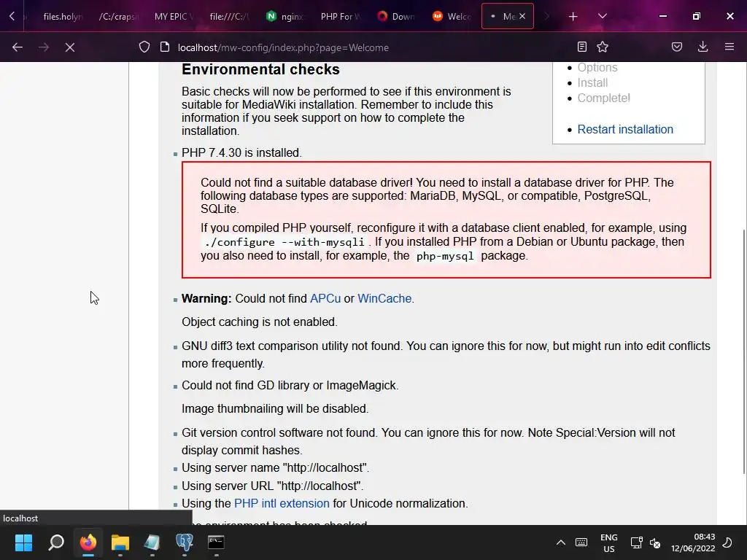This screenshot has width=747, height=560.
Task: Close the active MediaWiki tab
Action: (x=522, y=16)
